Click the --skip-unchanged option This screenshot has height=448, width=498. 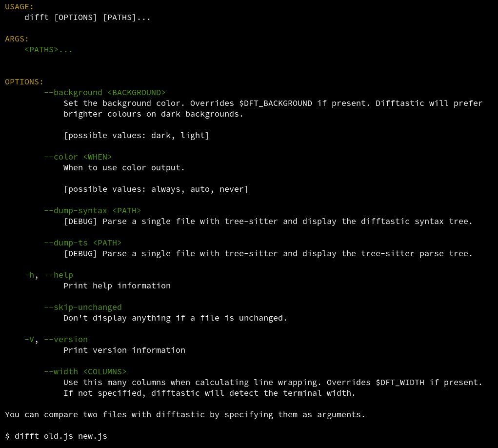[82, 307]
